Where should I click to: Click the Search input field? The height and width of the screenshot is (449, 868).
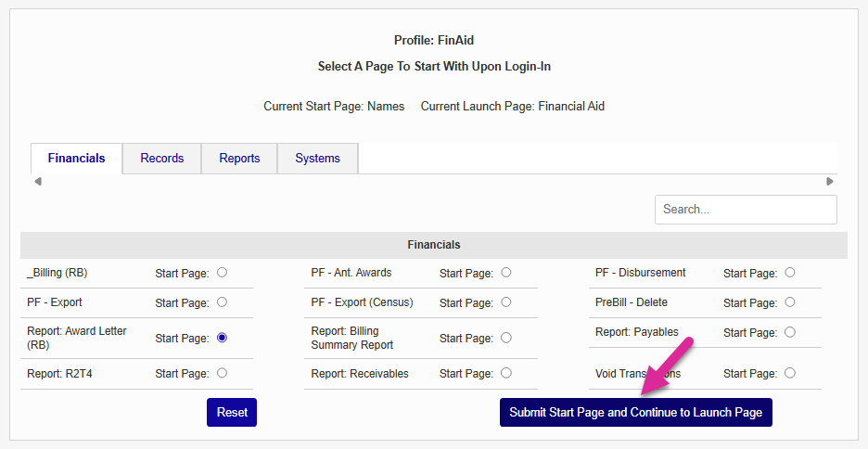(746, 210)
